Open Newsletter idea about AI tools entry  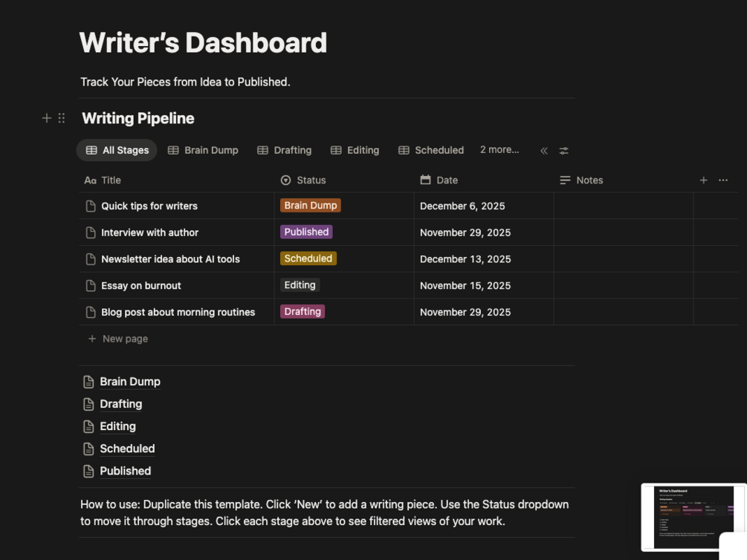coord(170,259)
